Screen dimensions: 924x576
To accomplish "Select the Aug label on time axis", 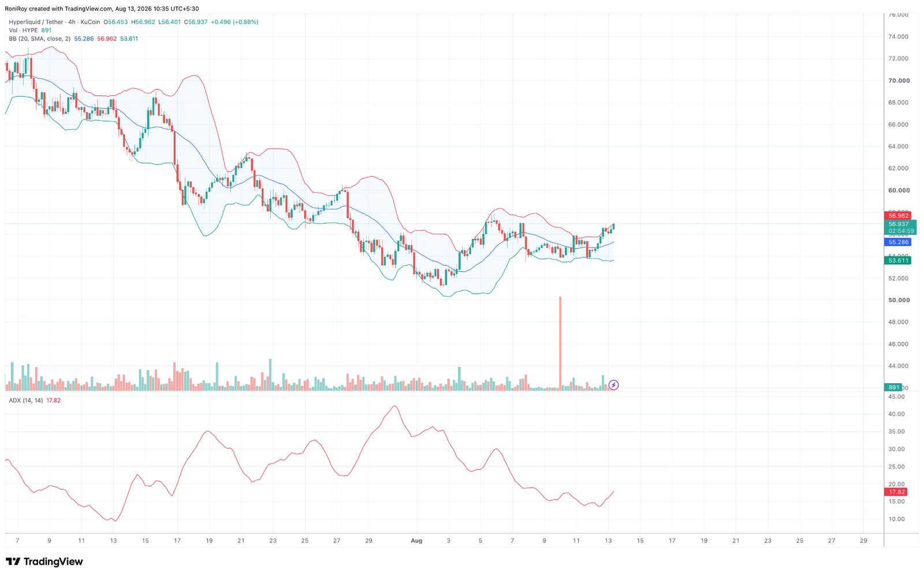I will point(416,541).
